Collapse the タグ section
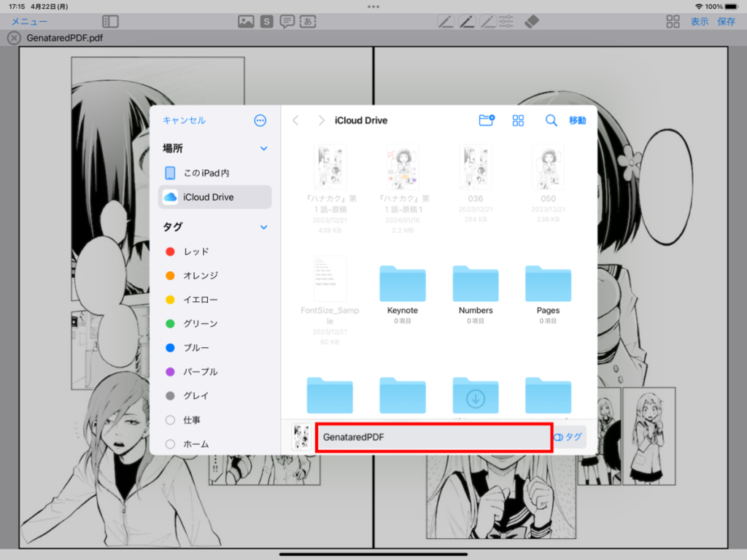The height and width of the screenshot is (560, 747). [263, 227]
